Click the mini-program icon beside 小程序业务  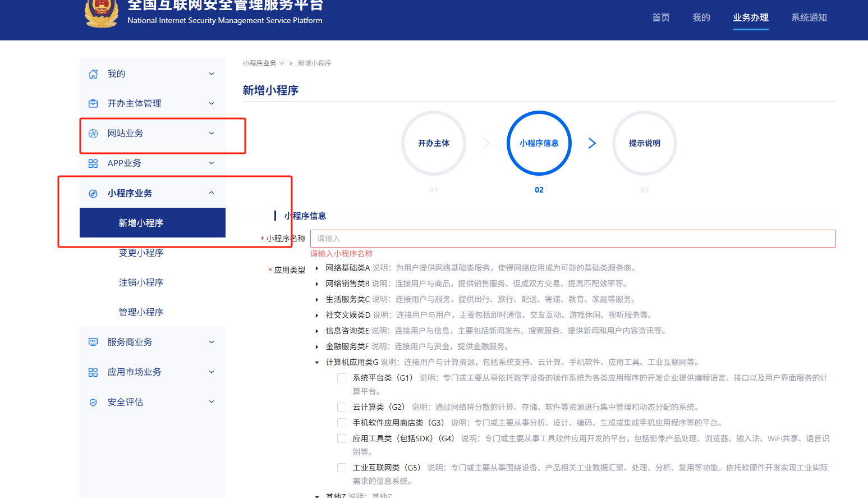pos(93,194)
